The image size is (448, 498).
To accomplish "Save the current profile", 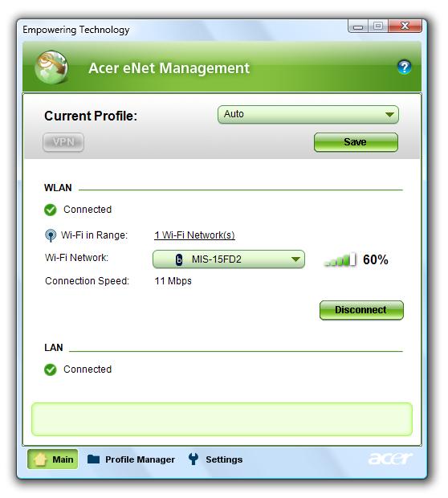I will click(x=356, y=142).
